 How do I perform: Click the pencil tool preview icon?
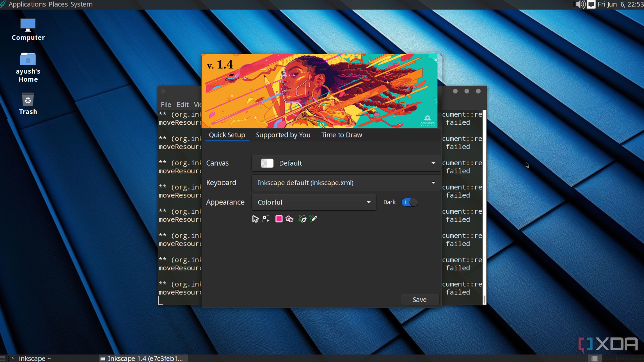click(313, 219)
